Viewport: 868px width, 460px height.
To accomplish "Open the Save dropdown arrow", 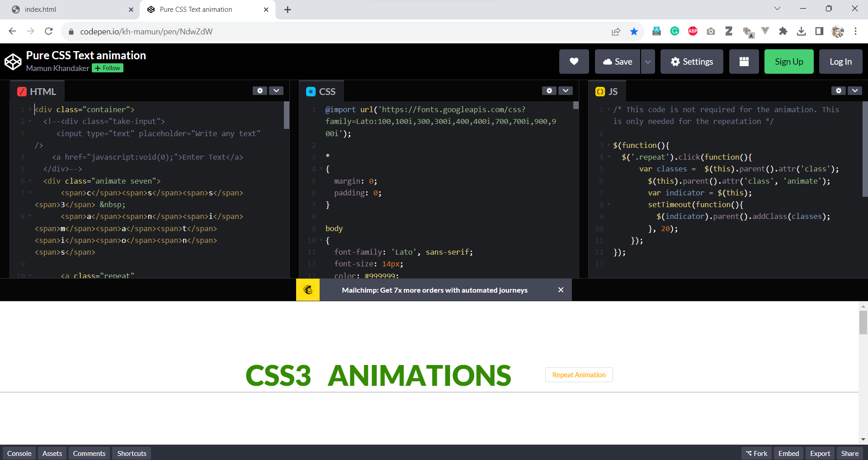I will (x=647, y=62).
